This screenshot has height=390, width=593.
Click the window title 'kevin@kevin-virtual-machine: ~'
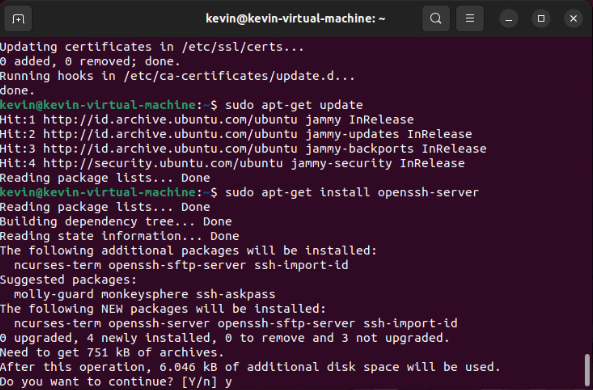pos(295,18)
